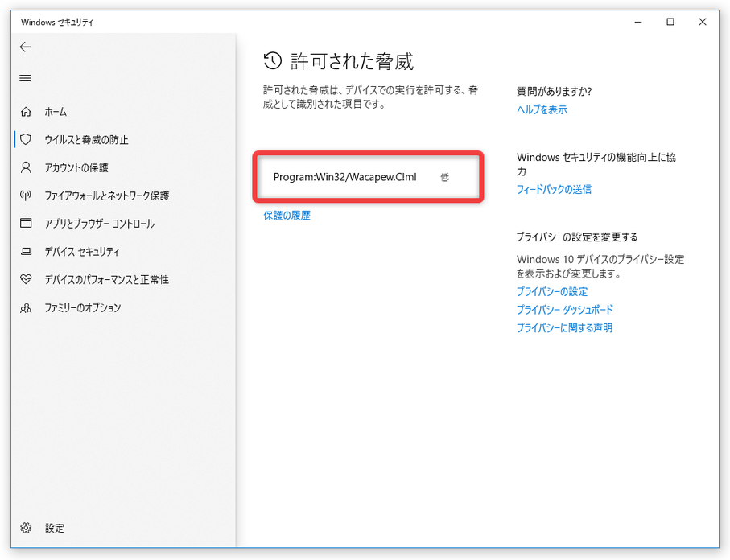
Task: Click the back arrow icon
Action: pyautogui.click(x=25, y=47)
